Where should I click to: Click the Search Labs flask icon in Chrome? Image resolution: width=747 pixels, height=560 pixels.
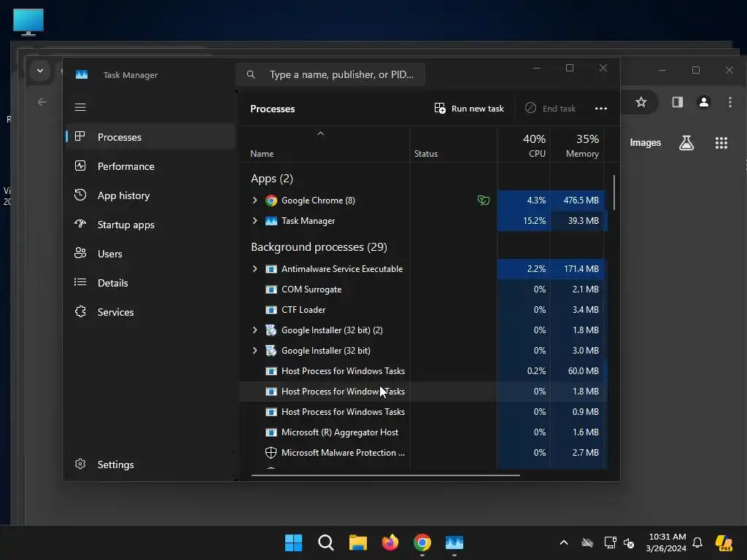[x=686, y=143]
